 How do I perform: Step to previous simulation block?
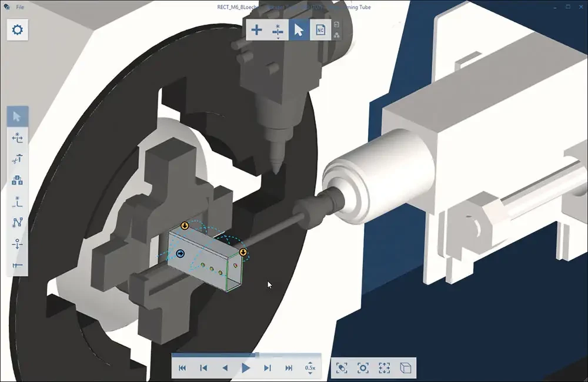(203, 368)
